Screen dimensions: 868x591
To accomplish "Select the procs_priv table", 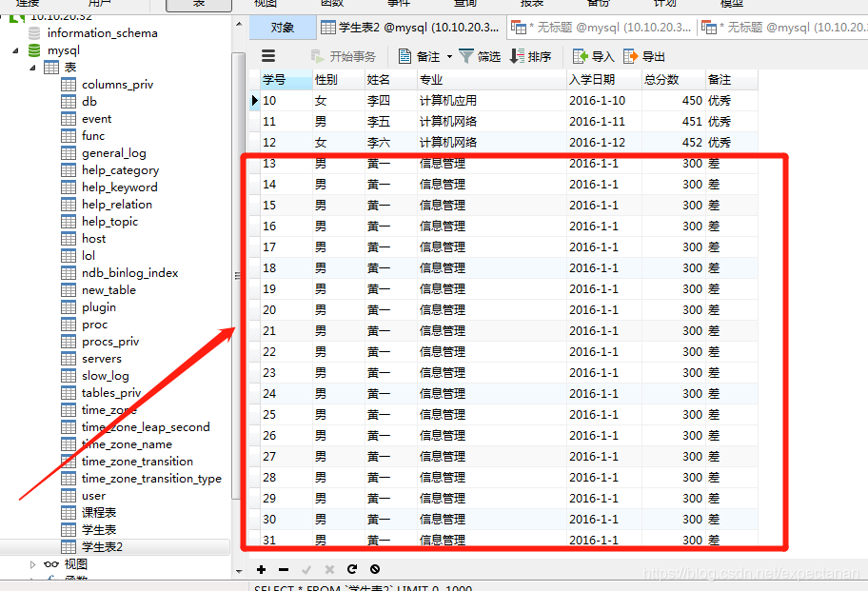I will [110, 342].
